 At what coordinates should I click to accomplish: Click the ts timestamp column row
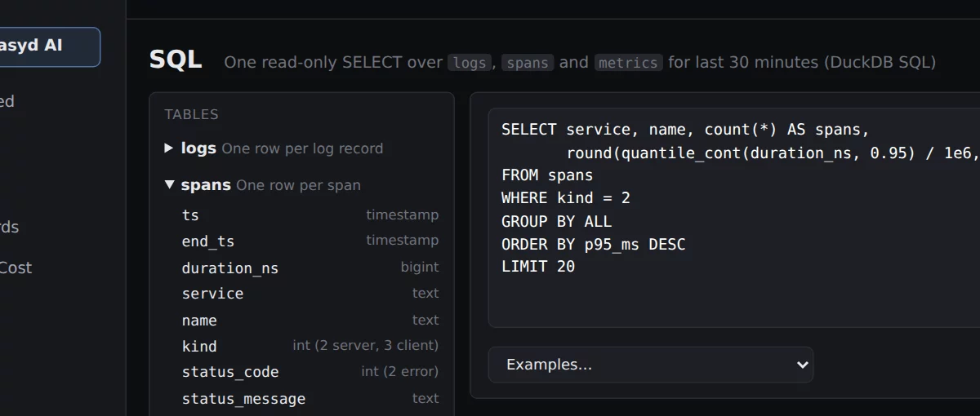tap(310, 215)
